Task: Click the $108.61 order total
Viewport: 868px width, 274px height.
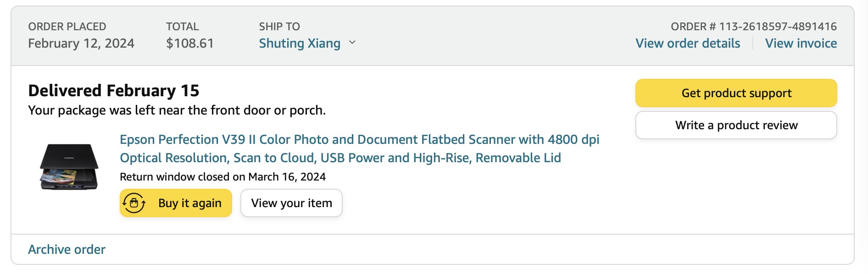Action: [x=190, y=44]
